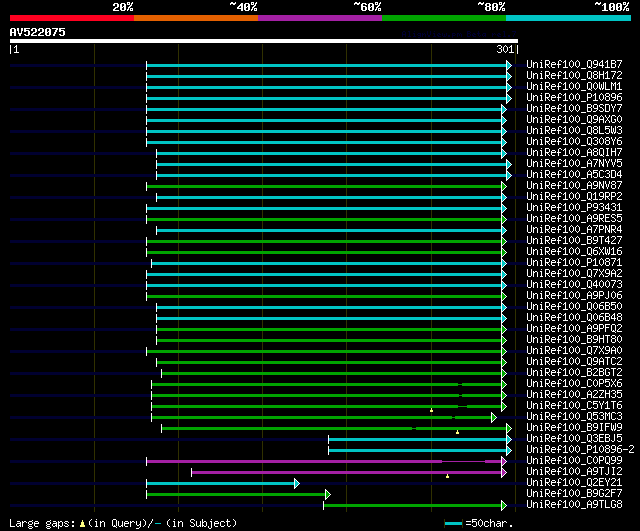This screenshot has height=531, width=640.
Task: Click the UniRef100_B9HT80 label
Action: pyautogui.click(x=574, y=340)
